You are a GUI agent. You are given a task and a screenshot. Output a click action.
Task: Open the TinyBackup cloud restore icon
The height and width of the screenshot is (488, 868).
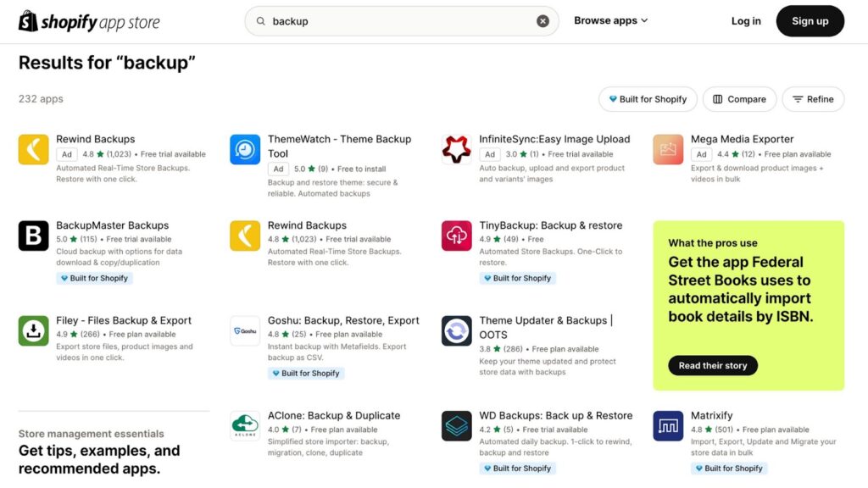pyautogui.click(x=455, y=236)
